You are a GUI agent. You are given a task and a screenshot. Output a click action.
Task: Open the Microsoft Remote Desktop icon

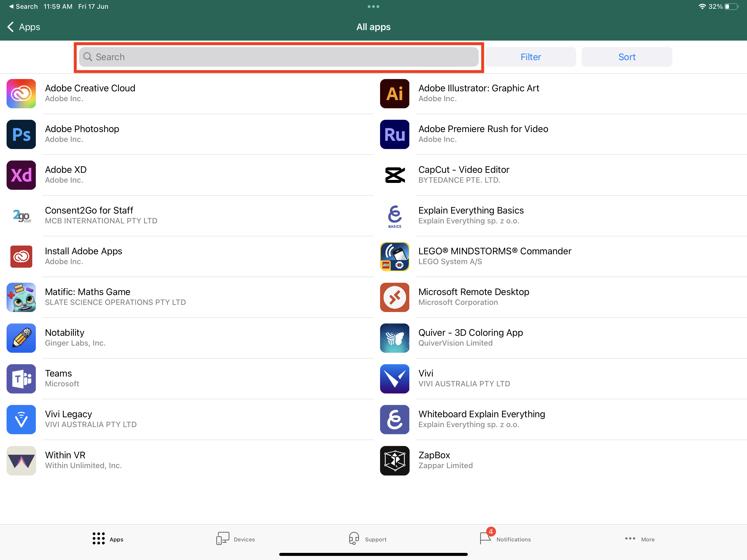click(395, 297)
